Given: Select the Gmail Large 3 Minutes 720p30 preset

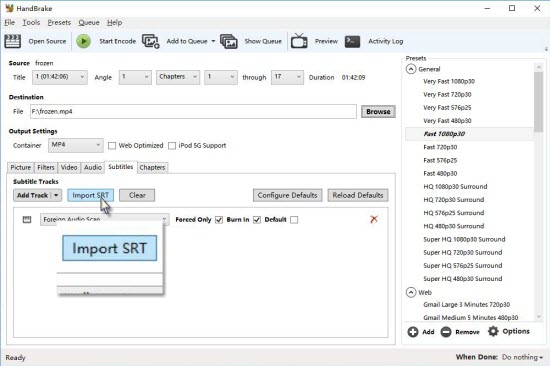Looking at the screenshot, I should click(x=467, y=305).
